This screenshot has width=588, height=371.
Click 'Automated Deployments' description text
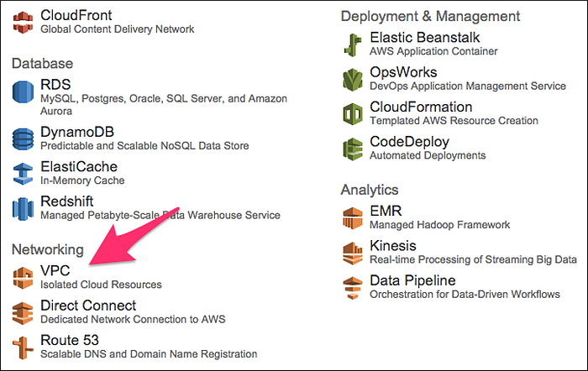point(428,155)
